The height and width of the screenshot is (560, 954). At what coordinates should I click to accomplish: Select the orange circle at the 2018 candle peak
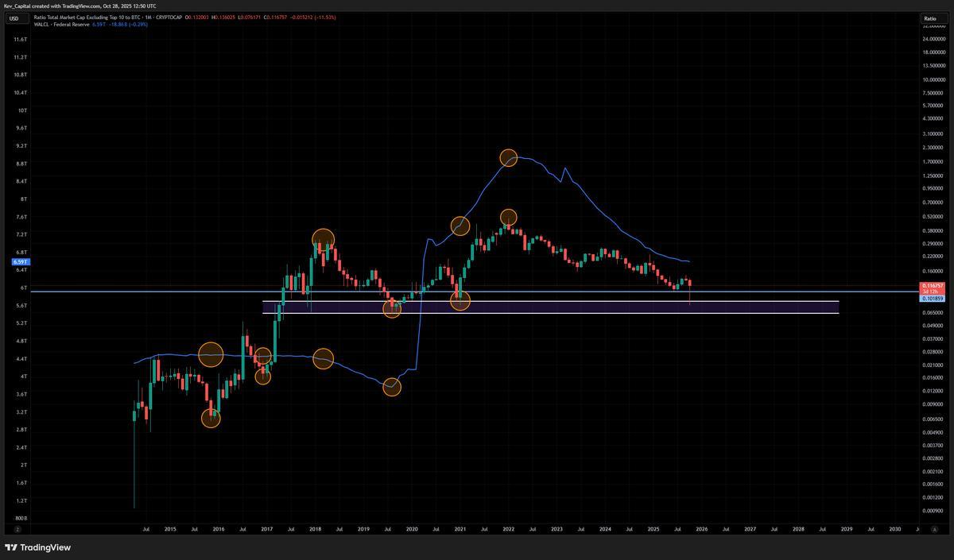(323, 238)
